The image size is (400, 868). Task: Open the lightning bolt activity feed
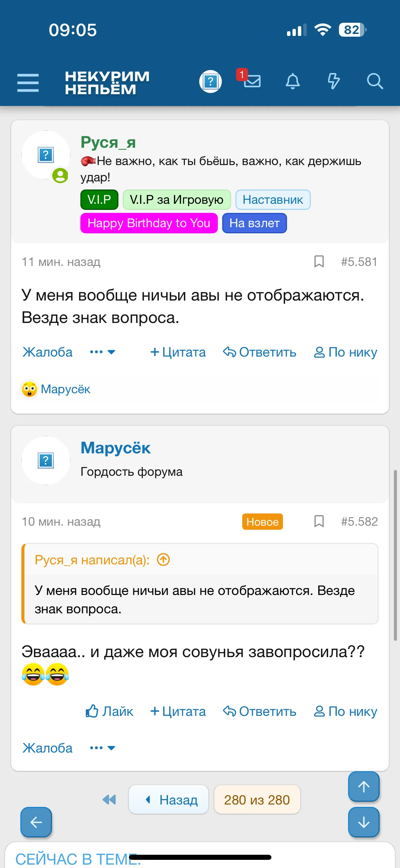point(334,82)
